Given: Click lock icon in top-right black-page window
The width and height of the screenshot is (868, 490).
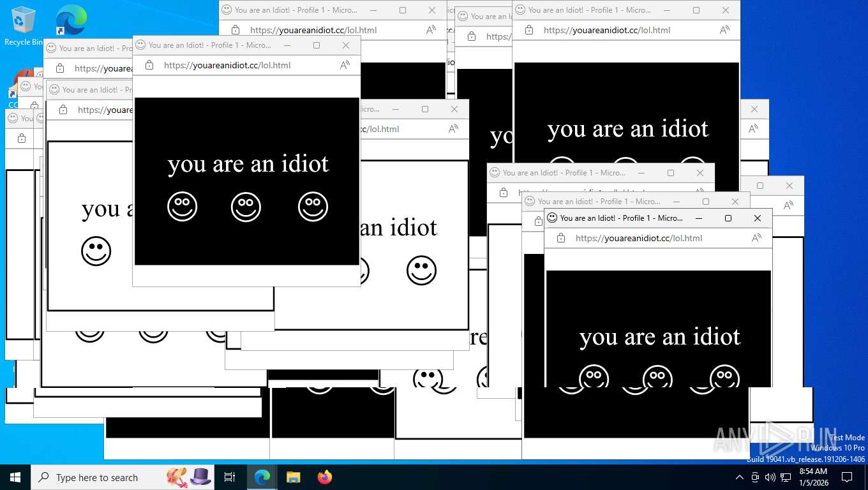Looking at the screenshot, I should pyautogui.click(x=529, y=30).
